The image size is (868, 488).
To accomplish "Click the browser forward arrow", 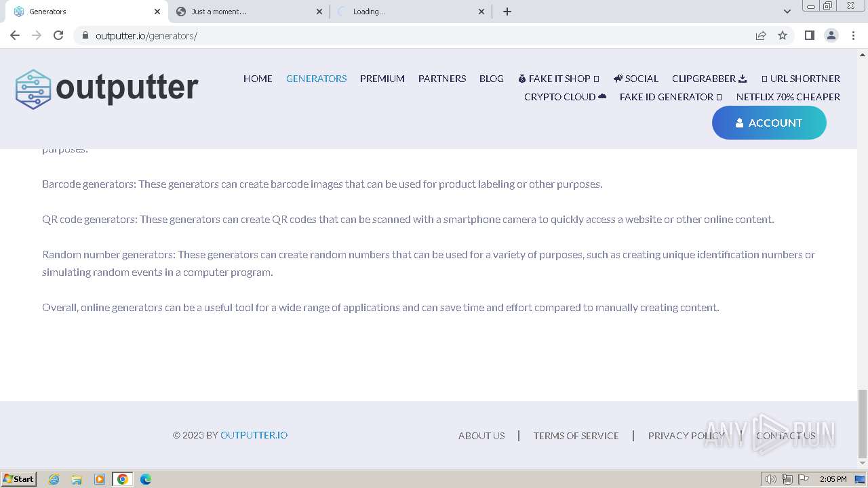I will tap(37, 35).
